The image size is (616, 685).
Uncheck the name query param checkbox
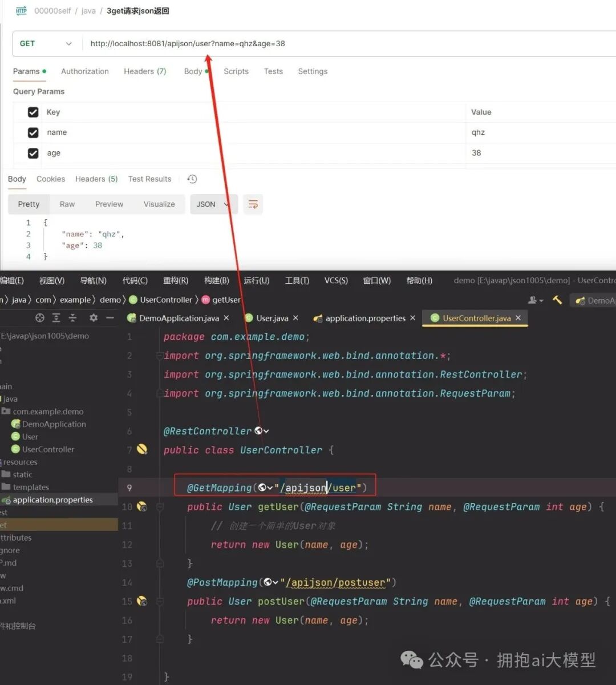(x=33, y=132)
